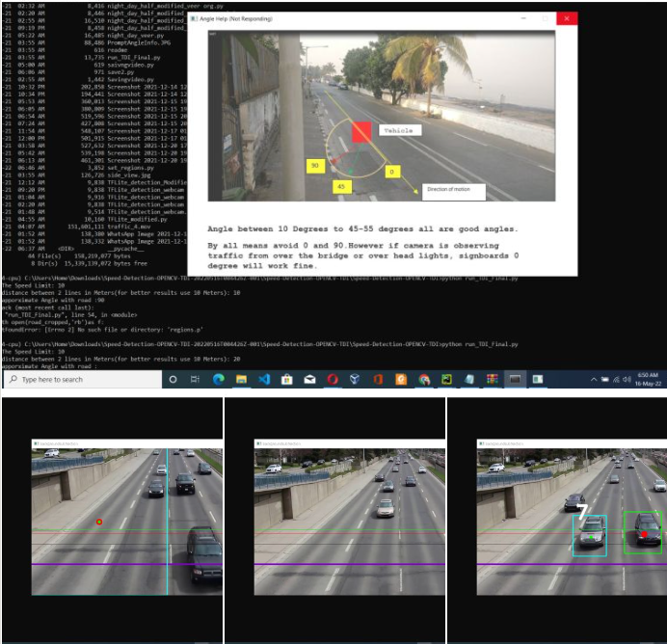The image size is (667, 644).
Task: Click traffic_4.mov in terminal listing
Action: tap(129, 227)
